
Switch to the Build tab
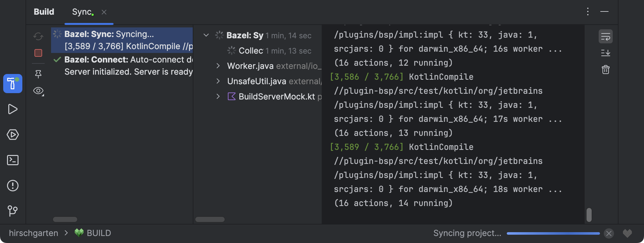click(44, 12)
